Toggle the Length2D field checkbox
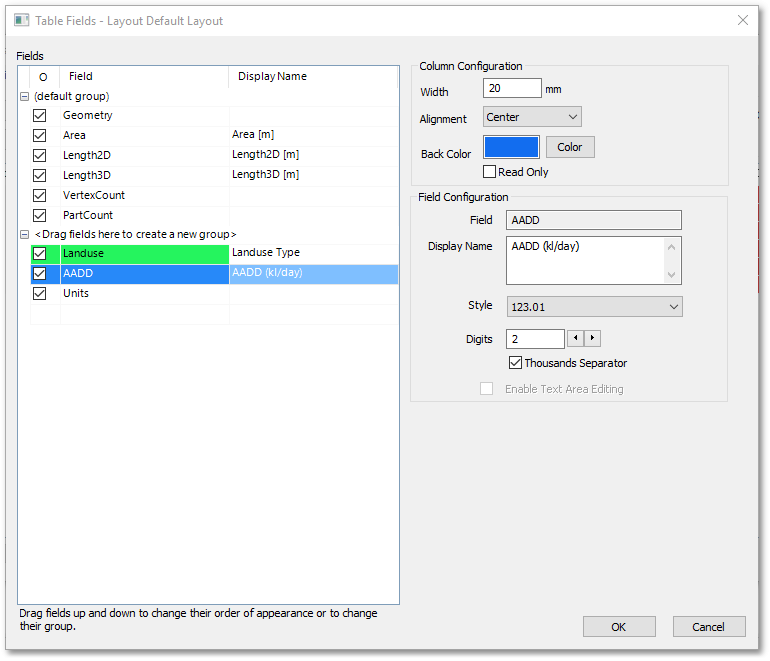 (40, 156)
